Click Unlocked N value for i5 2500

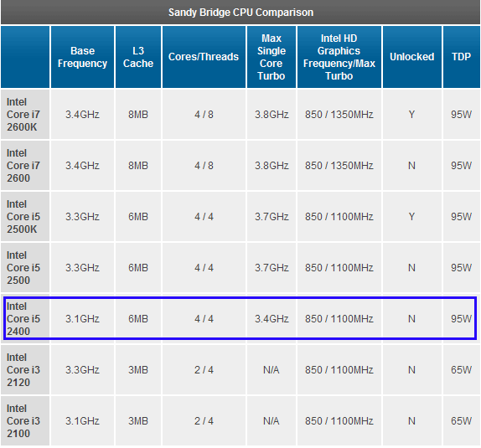[x=411, y=268]
